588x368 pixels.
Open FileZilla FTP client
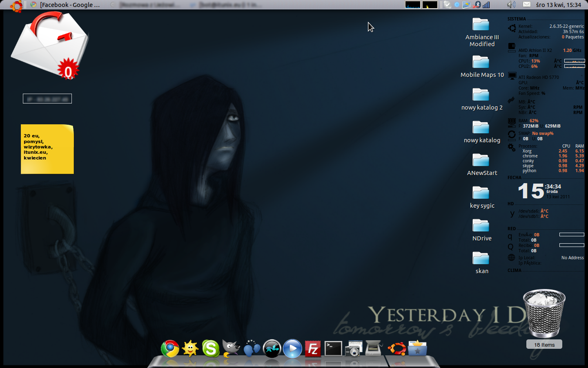click(313, 349)
